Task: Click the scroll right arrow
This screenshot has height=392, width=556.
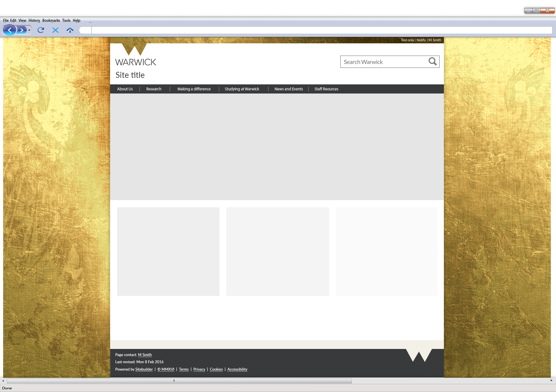Action: click(x=551, y=380)
